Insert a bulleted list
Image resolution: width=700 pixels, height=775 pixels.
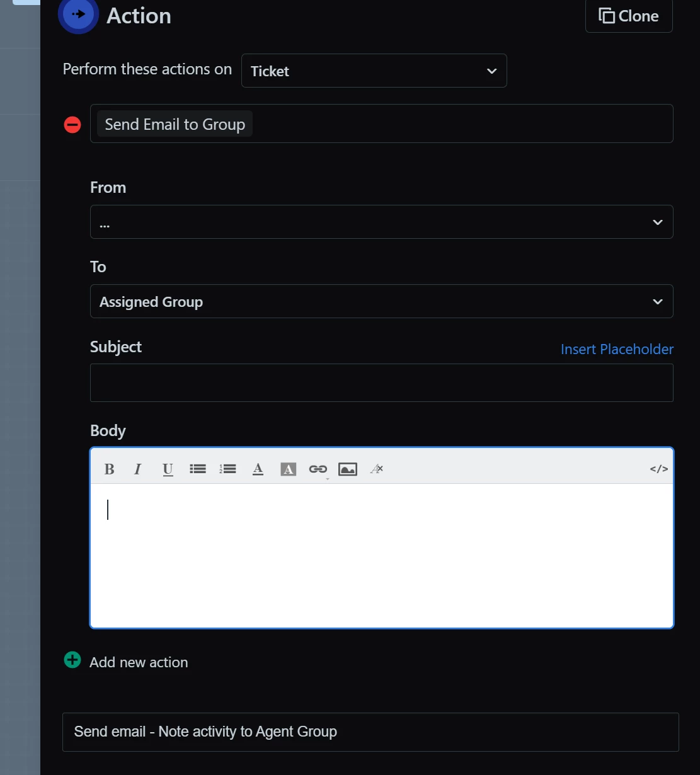pyautogui.click(x=198, y=469)
